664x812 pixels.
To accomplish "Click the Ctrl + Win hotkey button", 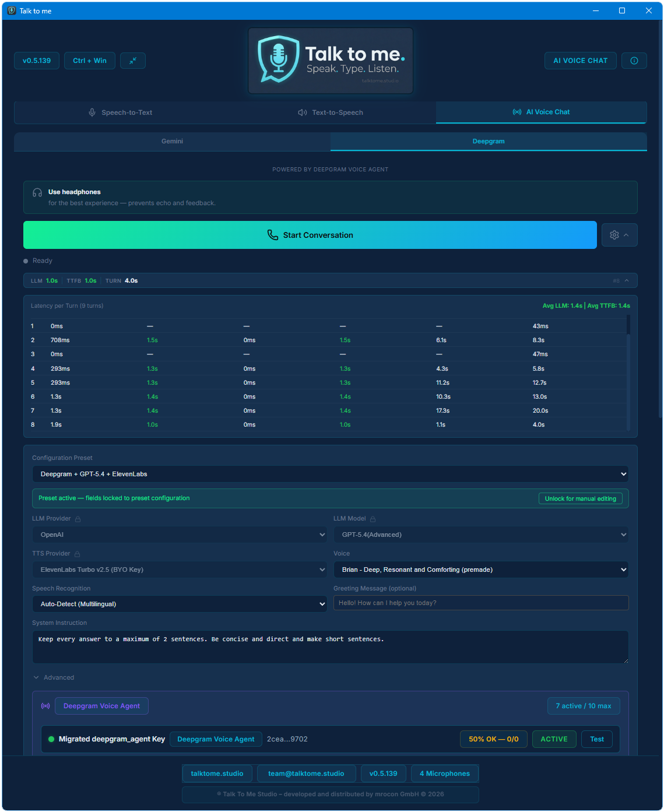I will tap(90, 61).
